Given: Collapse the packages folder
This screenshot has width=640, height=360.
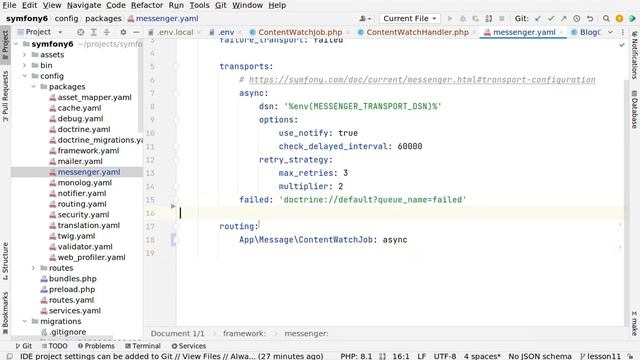Looking at the screenshot, I should pyautogui.click(x=33, y=87).
